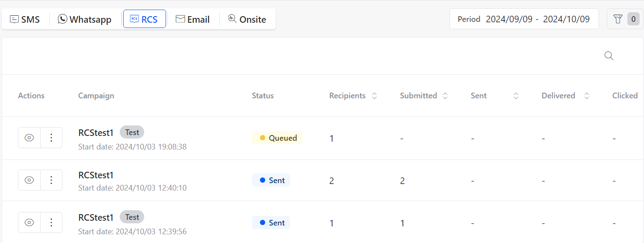Open more options for Queued RCStest1 campaign
Image resolution: width=644 pixels, height=243 pixels.
coord(51,138)
